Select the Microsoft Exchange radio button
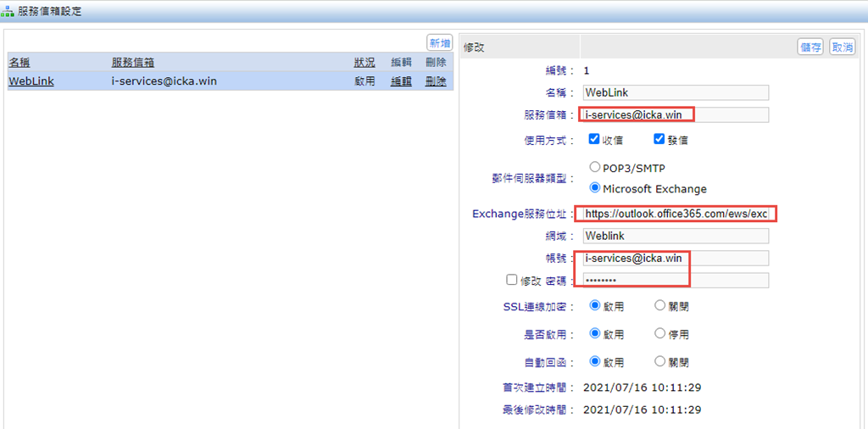 point(594,188)
